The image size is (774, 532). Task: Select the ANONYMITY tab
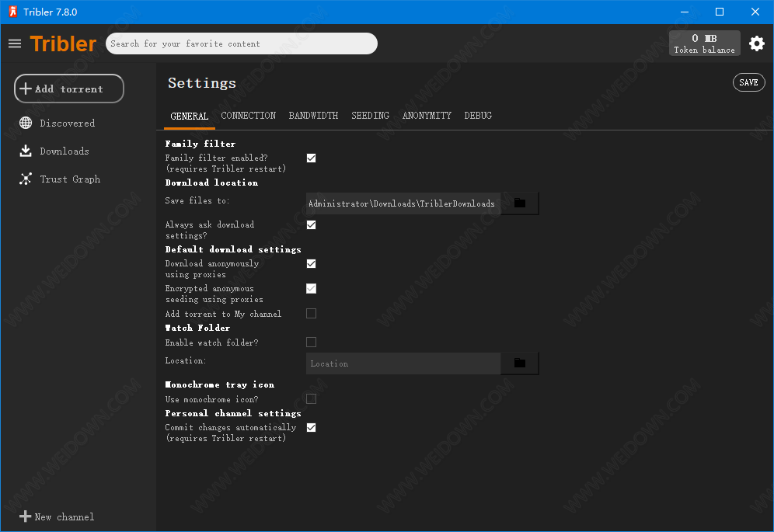[x=427, y=116]
